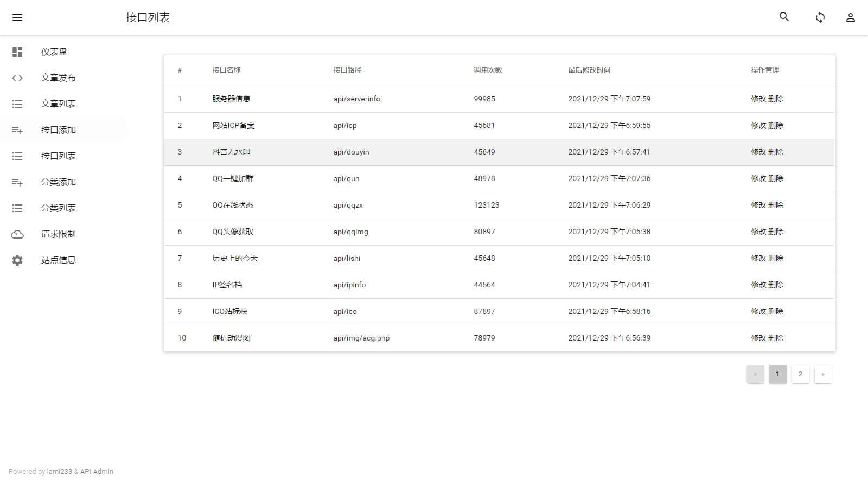Open 分类添加 menu item

point(59,182)
